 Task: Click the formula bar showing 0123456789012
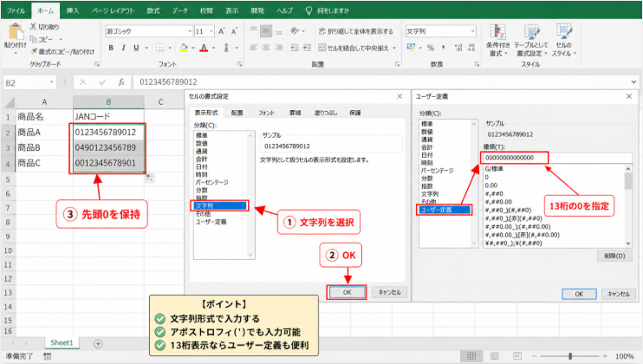381,82
